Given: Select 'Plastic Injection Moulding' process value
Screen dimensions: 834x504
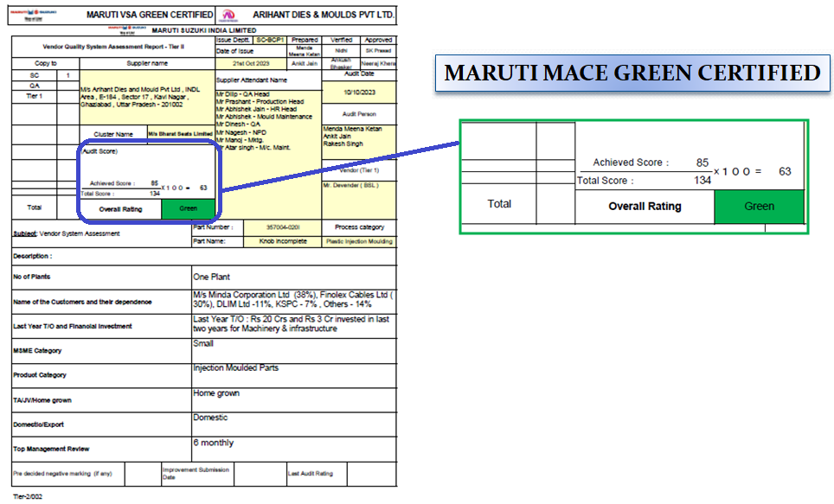Looking at the screenshot, I should click(x=359, y=241).
